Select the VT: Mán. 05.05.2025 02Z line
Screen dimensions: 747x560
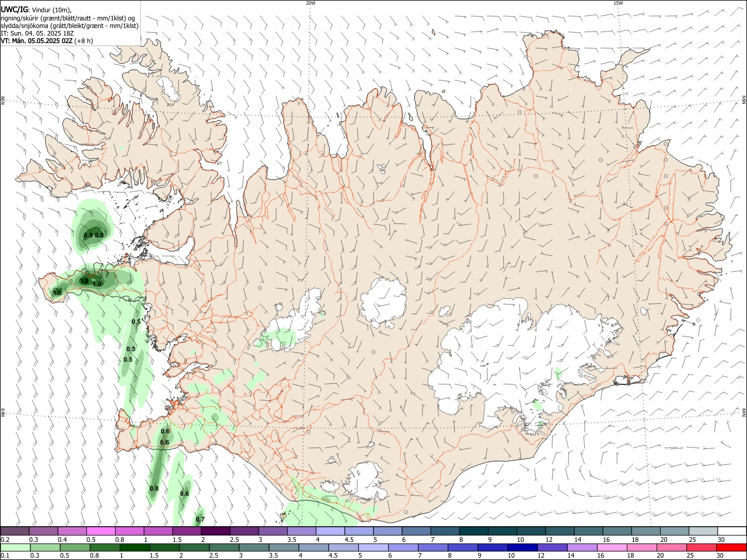(x=46, y=41)
